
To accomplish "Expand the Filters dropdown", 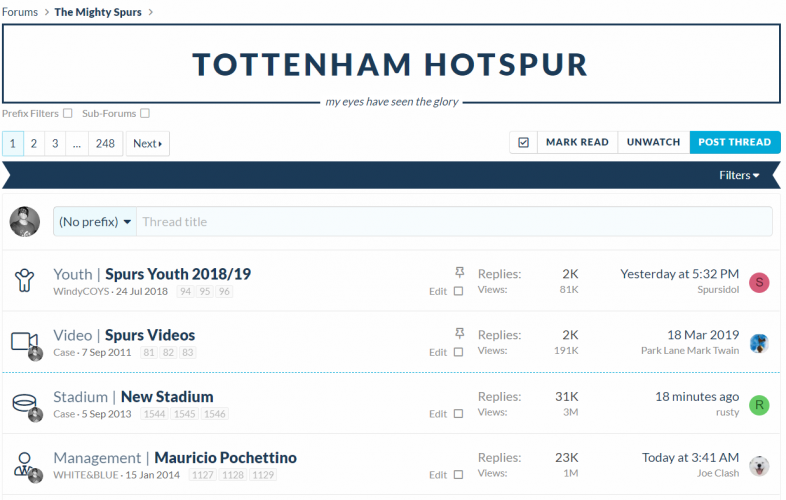I will [739, 175].
